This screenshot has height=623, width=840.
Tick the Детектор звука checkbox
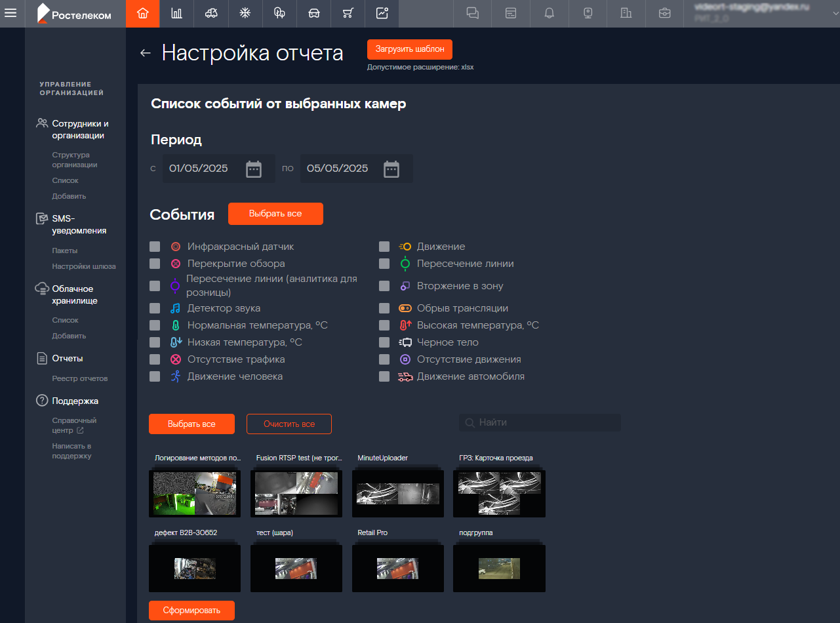tap(155, 308)
